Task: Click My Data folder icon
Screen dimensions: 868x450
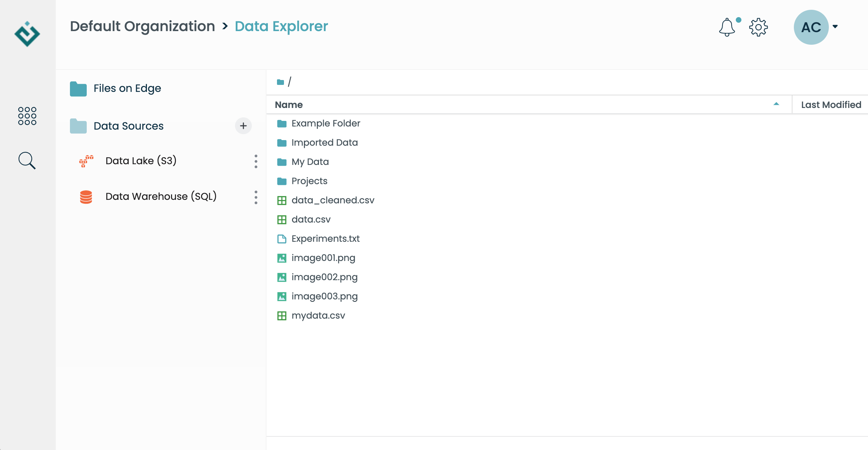Action: (x=282, y=162)
